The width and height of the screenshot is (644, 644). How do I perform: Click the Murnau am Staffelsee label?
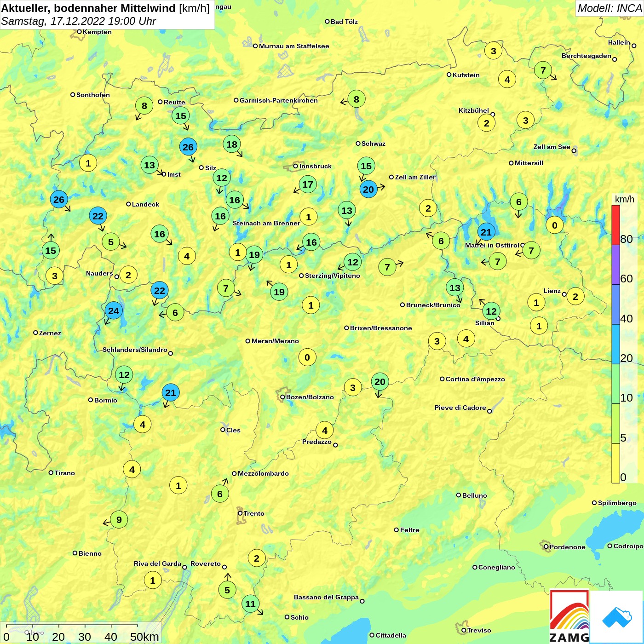coord(294,46)
